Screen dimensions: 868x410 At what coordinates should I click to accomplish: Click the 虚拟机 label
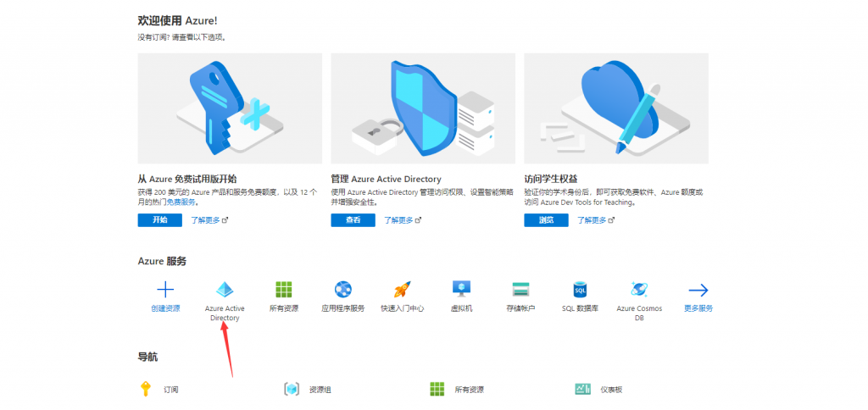pos(462,308)
